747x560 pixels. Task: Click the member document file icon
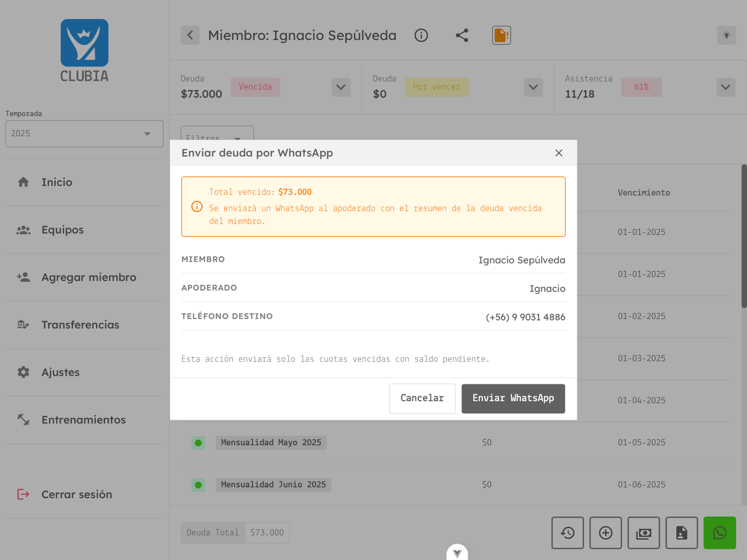pyautogui.click(x=681, y=533)
